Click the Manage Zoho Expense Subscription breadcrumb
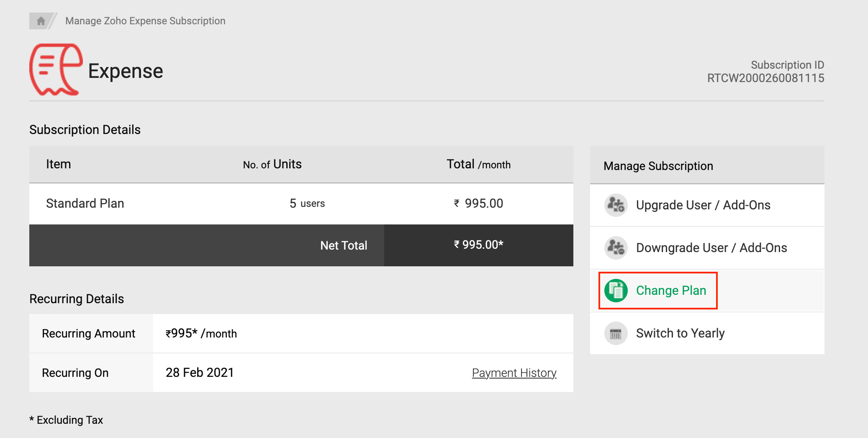 point(145,21)
